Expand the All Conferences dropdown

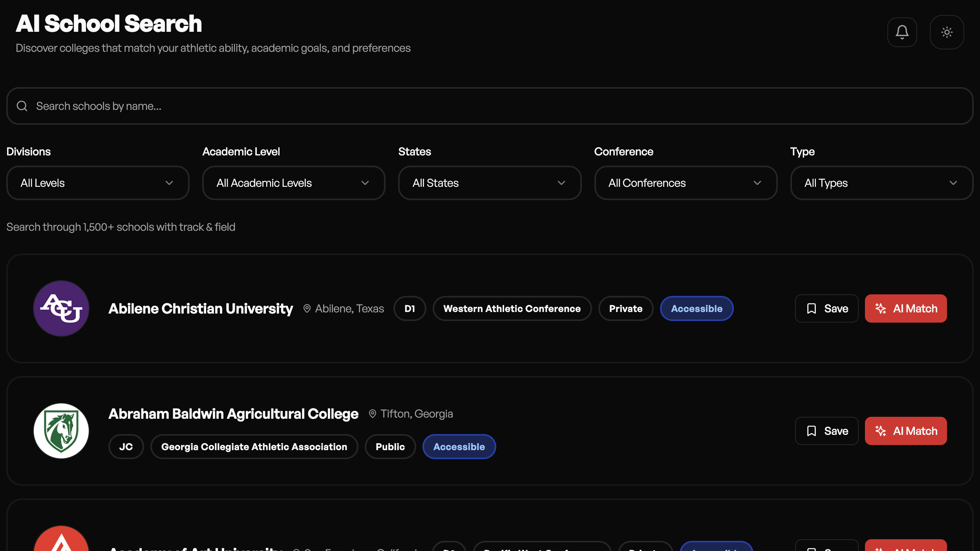[685, 183]
